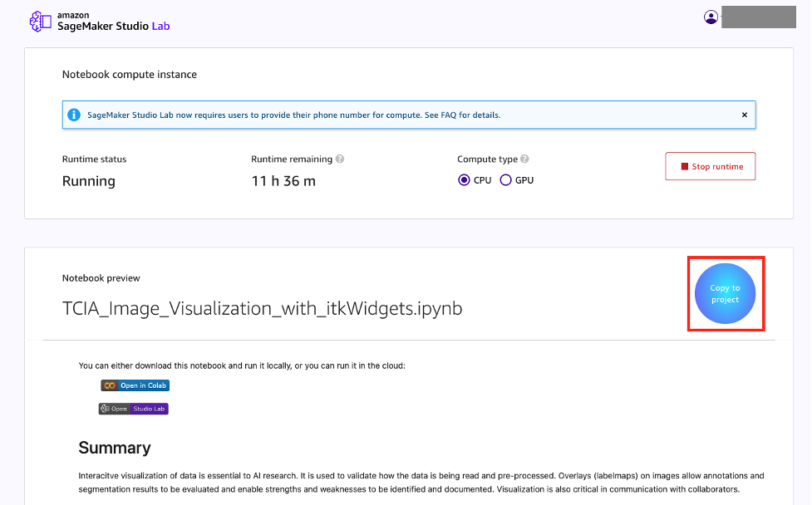
Task: Open the user account profile icon
Action: tap(711, 17)
